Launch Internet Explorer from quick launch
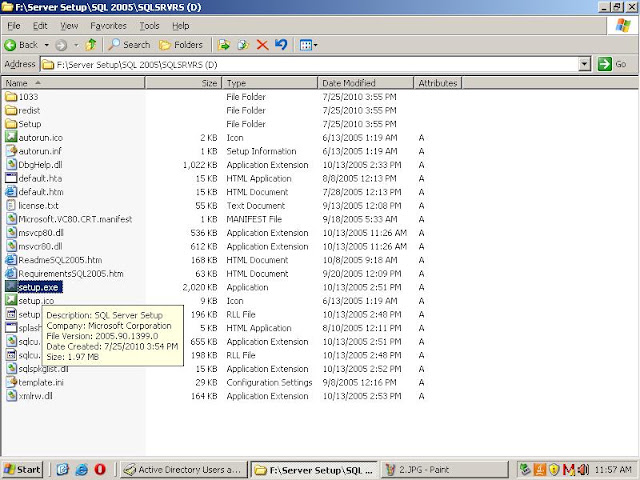 (x=81, y=470)
